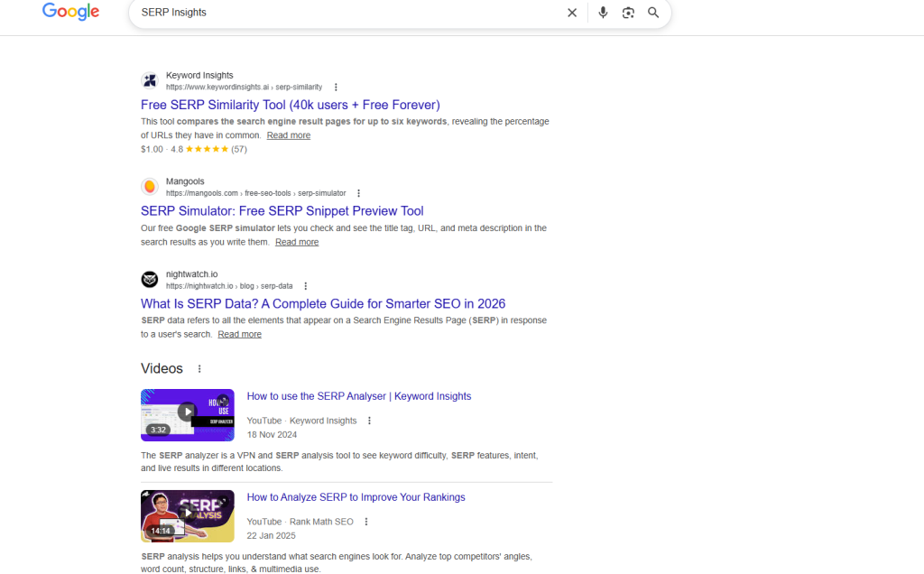
Task: Open the menu beside the Rank Math SEO video
Action: click(x=366, y=521)
